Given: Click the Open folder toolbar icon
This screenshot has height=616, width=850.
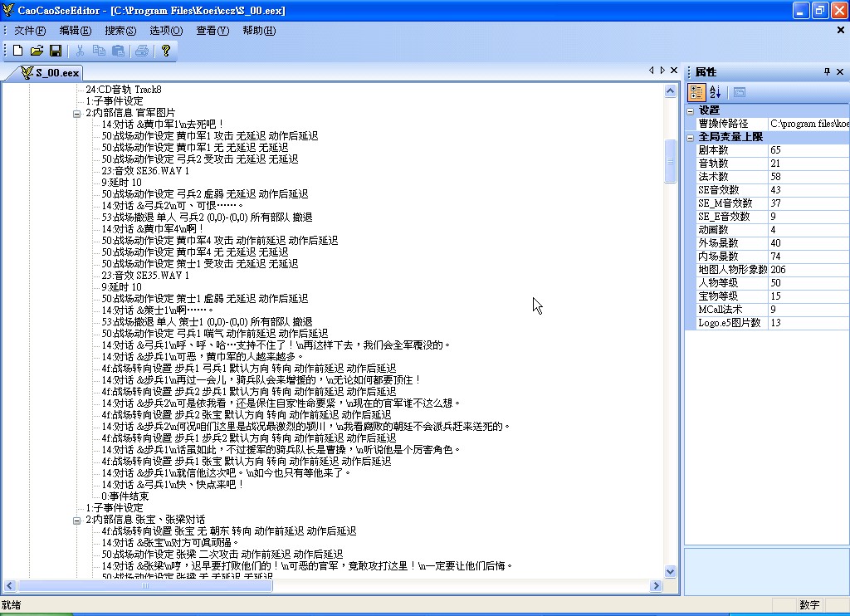Looking at the screenshot, I should pyautogui.click(x=37, y=51).
